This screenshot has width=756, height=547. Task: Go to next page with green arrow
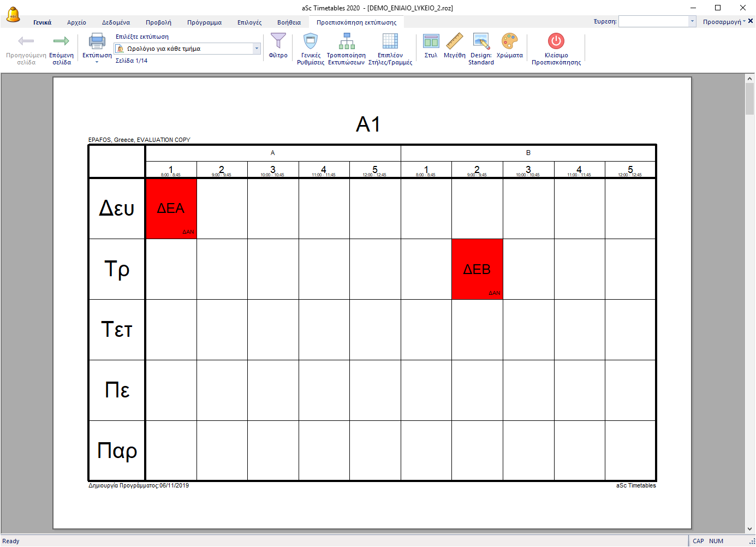pyautogui.click(x=61, y=41)
